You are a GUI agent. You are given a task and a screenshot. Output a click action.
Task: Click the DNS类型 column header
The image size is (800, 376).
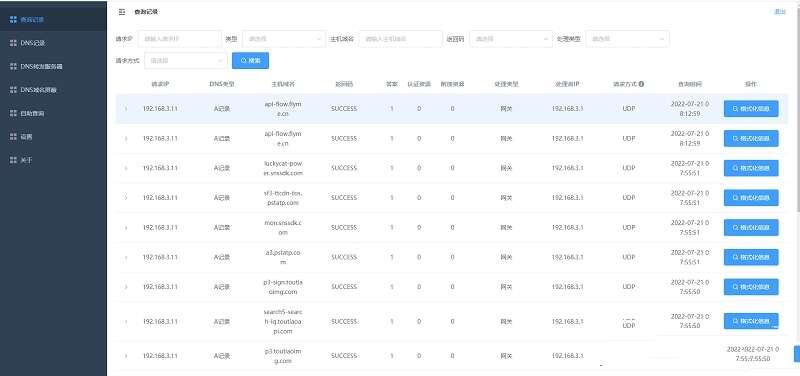(x=222, y=84)
